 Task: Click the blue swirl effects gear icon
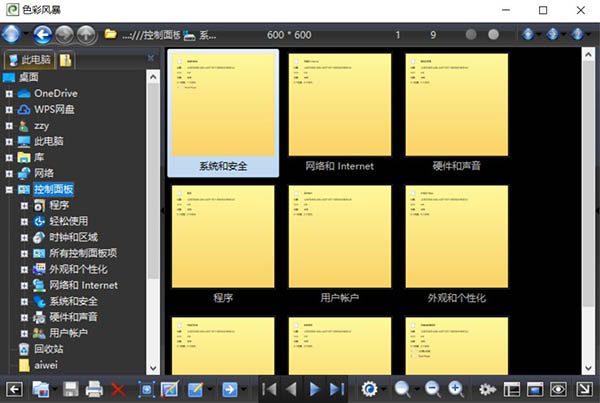pyautogui.click(x=369, y=389)
